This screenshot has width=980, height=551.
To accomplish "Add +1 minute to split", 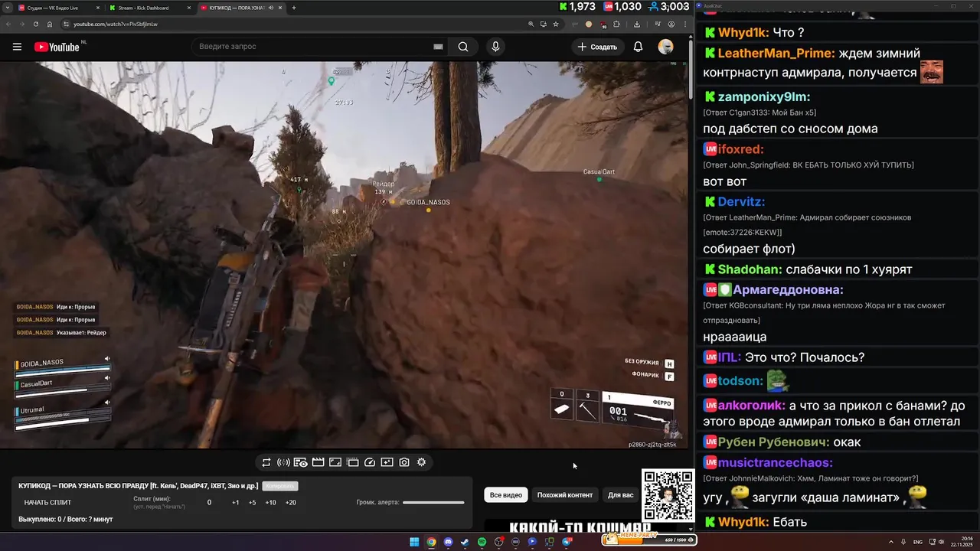I will click(236, 503).
